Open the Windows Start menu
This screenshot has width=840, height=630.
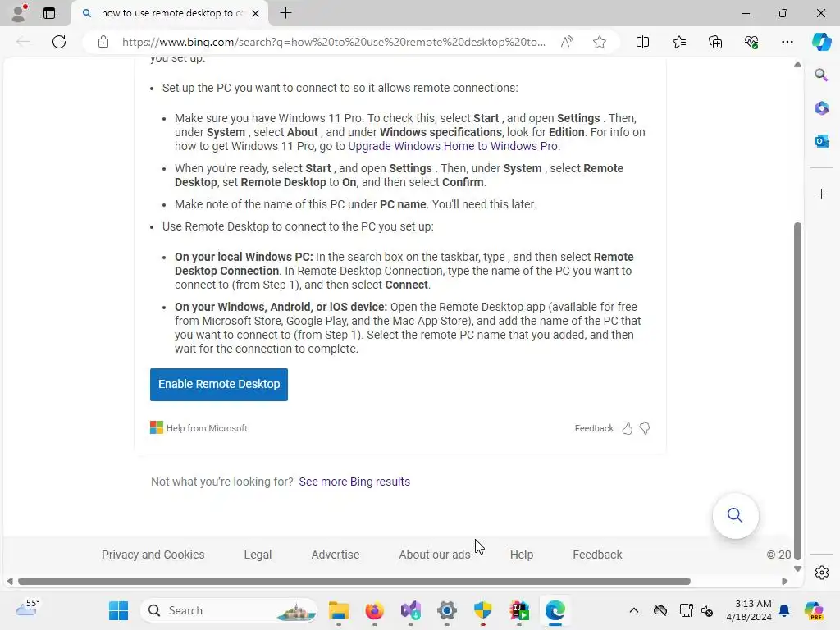tap(118, 610)
